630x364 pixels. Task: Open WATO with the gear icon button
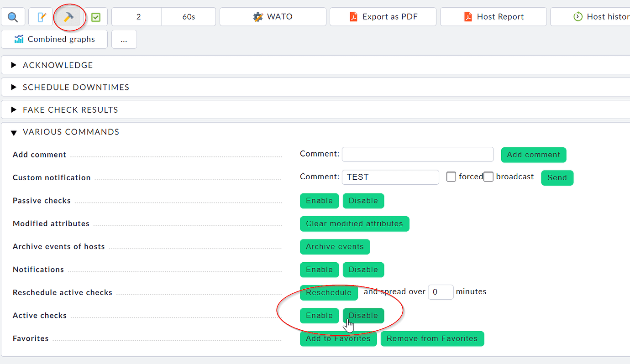[x=273, y=16]
